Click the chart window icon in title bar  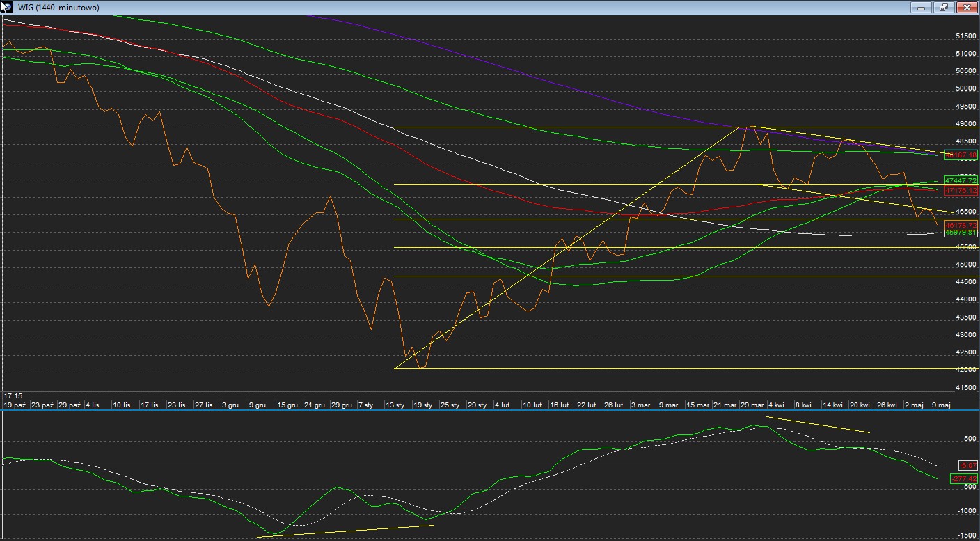(6, 7)
